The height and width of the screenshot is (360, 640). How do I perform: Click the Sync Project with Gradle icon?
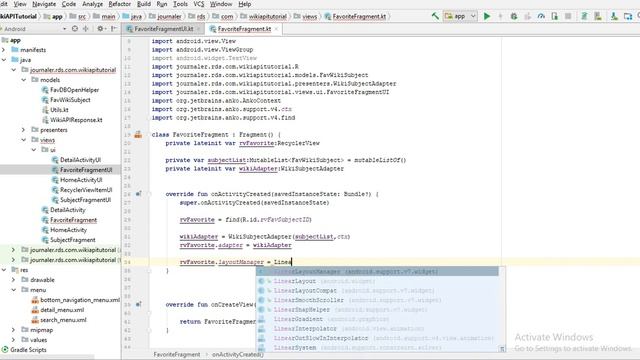[x=584, y=16]
